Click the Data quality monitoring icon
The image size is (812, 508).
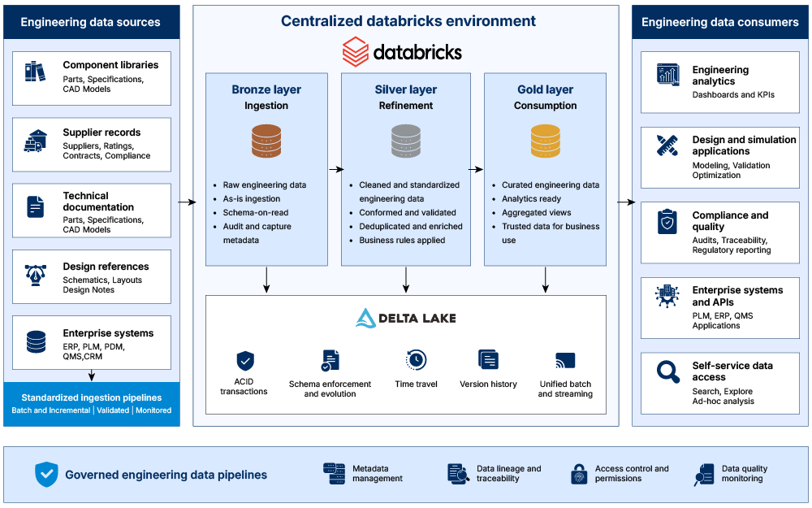click(704, 475)
